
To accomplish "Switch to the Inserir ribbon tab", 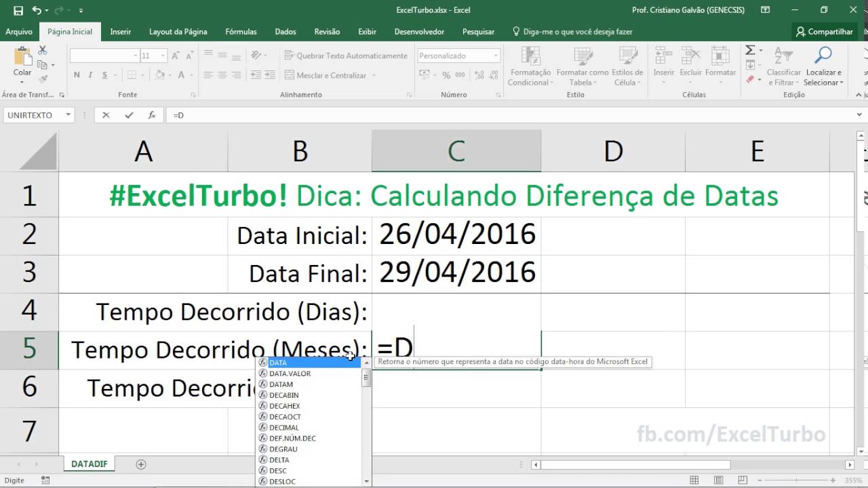I will point(121,32).
